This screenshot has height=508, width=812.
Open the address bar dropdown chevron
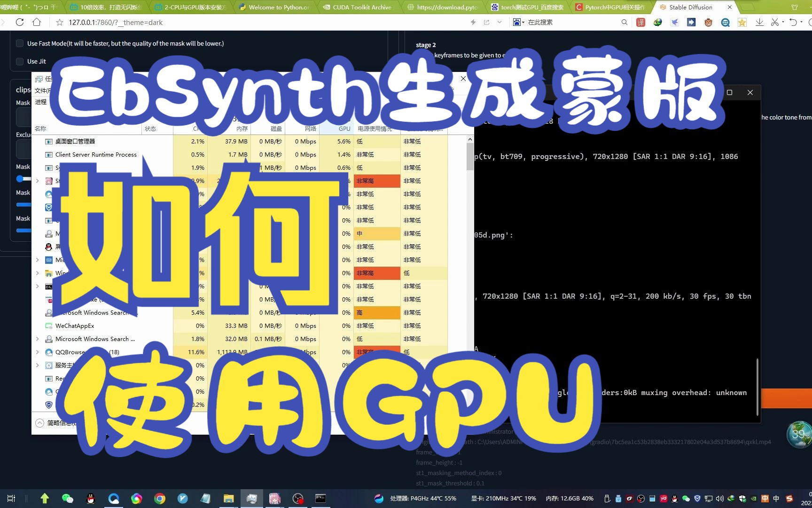(x=500, y=22)
